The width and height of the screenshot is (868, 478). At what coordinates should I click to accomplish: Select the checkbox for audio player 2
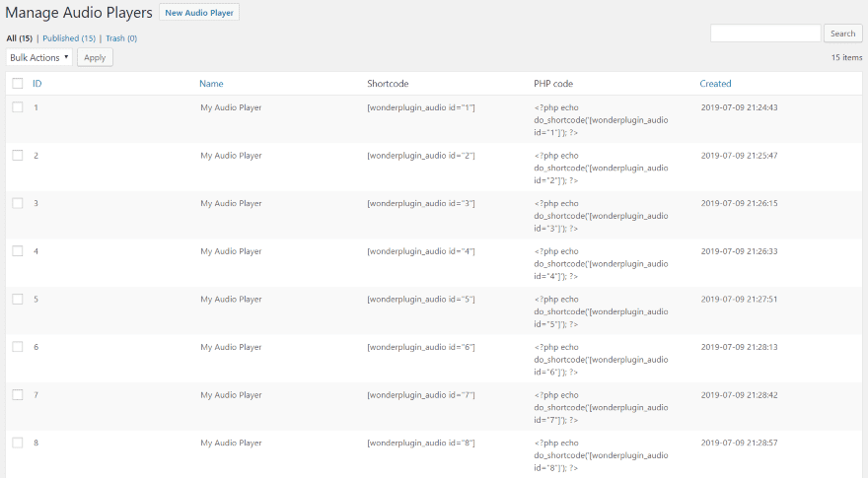pyautogui.click(x=18, y=156)
